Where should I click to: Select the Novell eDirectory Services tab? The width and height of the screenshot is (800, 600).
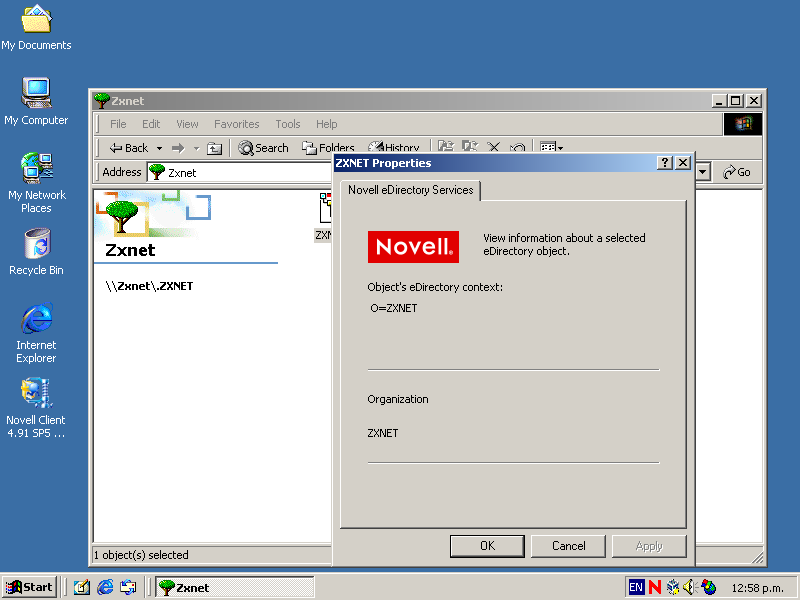(410, 190)
